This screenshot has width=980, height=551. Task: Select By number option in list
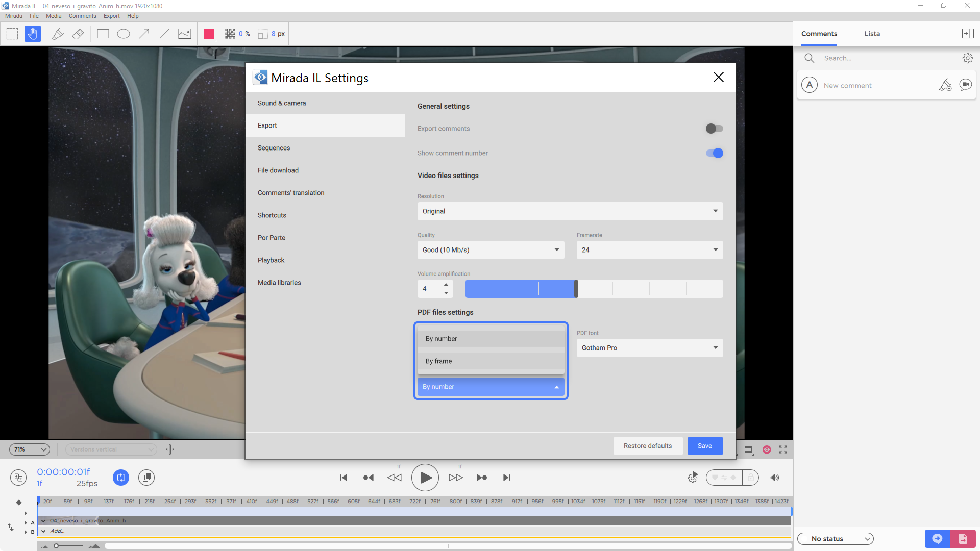pyautogui.click(x=491, y=339)
